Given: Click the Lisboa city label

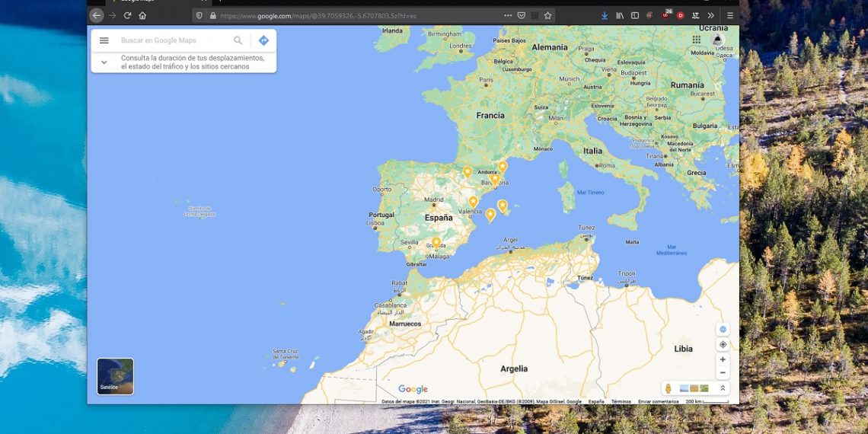Looking at the screenshot, I should pos(375,223).
